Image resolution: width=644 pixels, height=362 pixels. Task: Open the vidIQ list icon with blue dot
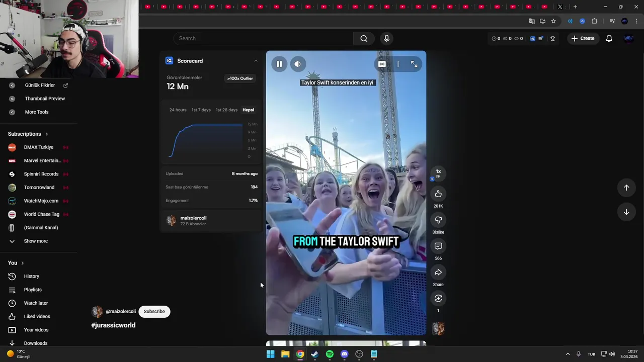pos(541,38)
